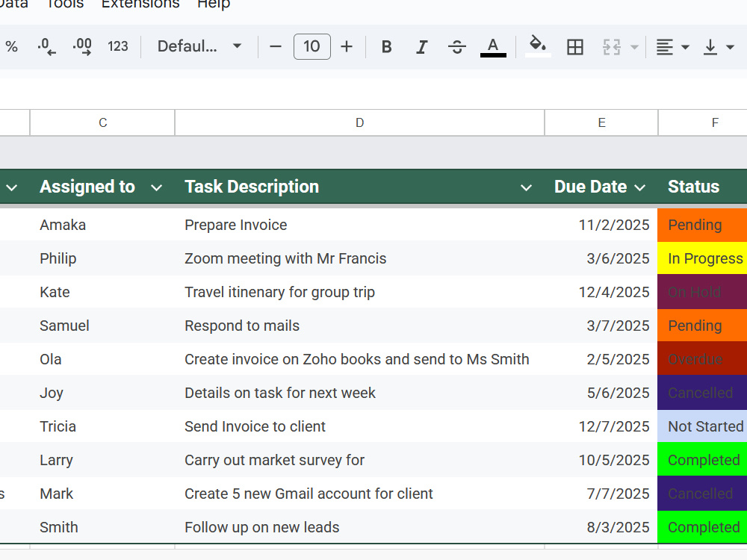Open the 123 more formats menu
The width and height of the screenshot is (747, 560).
pyautogui.click(x=118, y=46)
